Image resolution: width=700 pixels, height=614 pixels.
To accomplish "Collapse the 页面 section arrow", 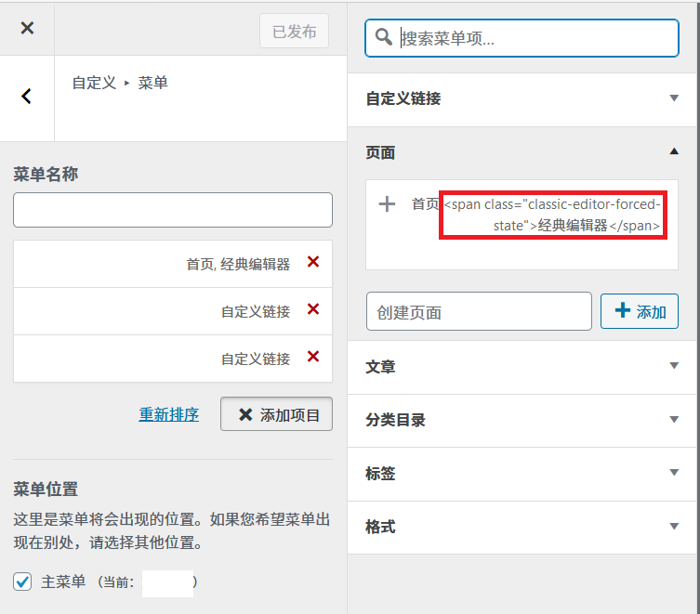I will tap(674, 151).
